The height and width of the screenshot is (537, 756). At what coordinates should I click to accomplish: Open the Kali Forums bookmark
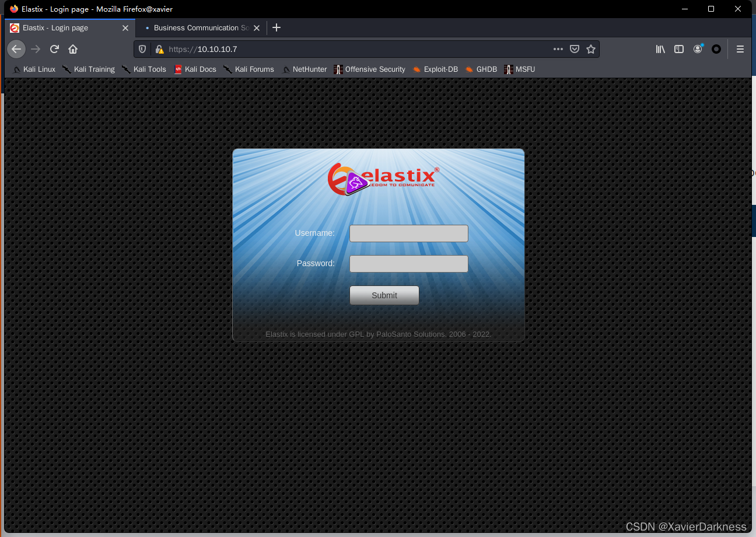[x=249, y=69]
